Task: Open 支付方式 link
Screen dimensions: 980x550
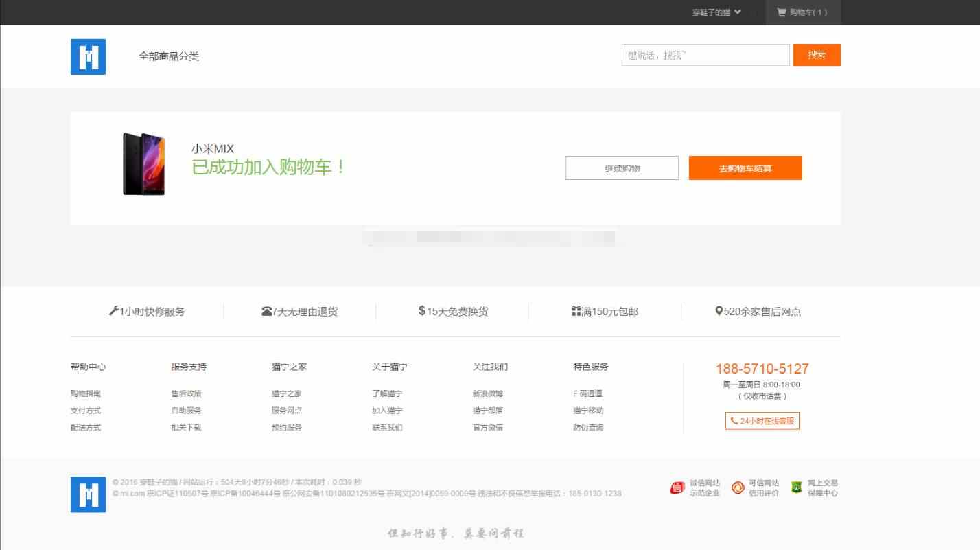Action: point(86,411)
